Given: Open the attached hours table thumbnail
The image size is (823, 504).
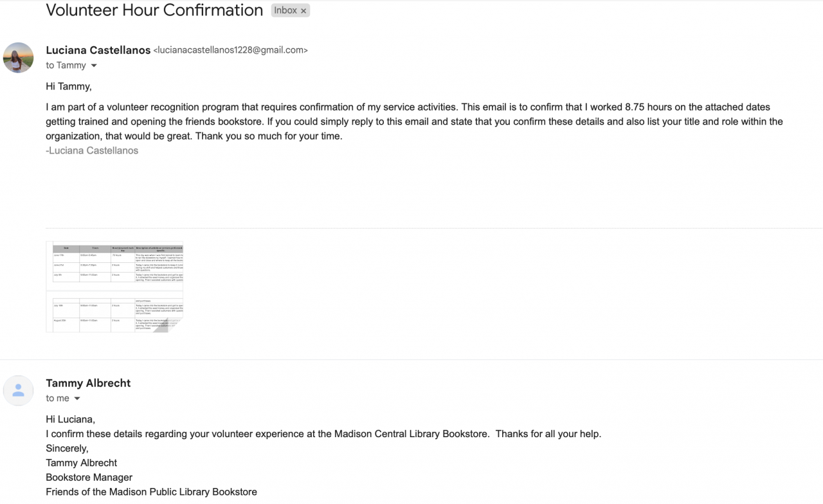Looking at the screenshot, I should point(114,287).
